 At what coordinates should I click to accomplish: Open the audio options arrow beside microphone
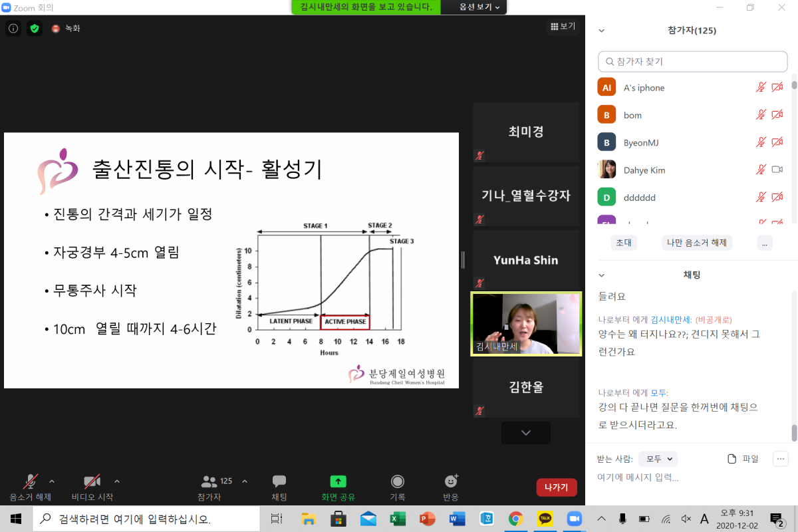[x=52, y=481]
